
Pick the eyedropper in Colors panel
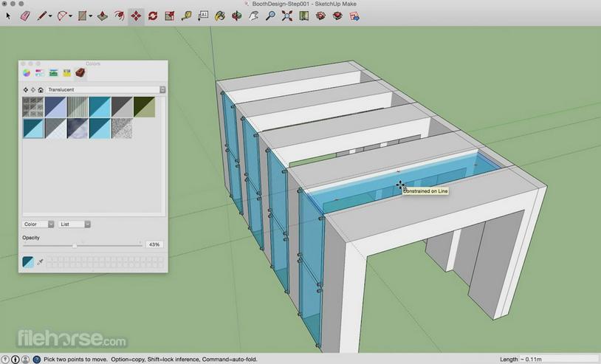41,262
